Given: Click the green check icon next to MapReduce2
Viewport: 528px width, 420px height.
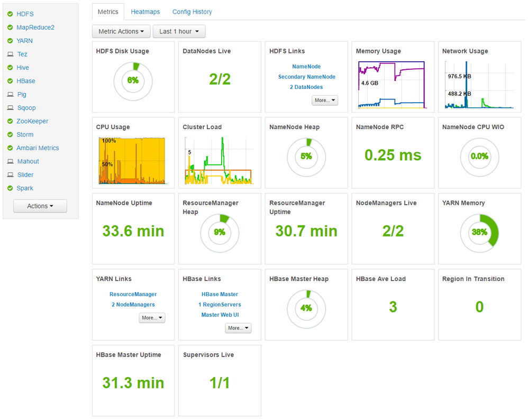Looking at the screenshot, I should click(x=10, y=28).
